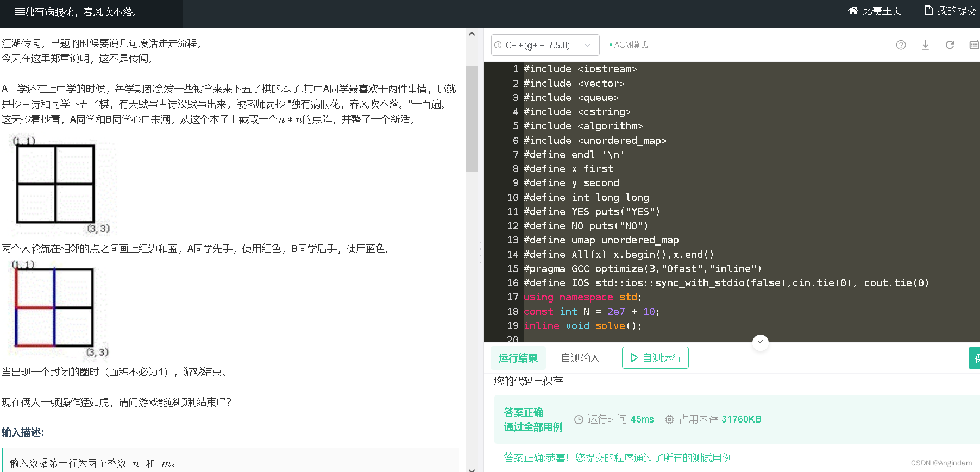
Task: Click line 18 const int N
Action: (592, 312)
